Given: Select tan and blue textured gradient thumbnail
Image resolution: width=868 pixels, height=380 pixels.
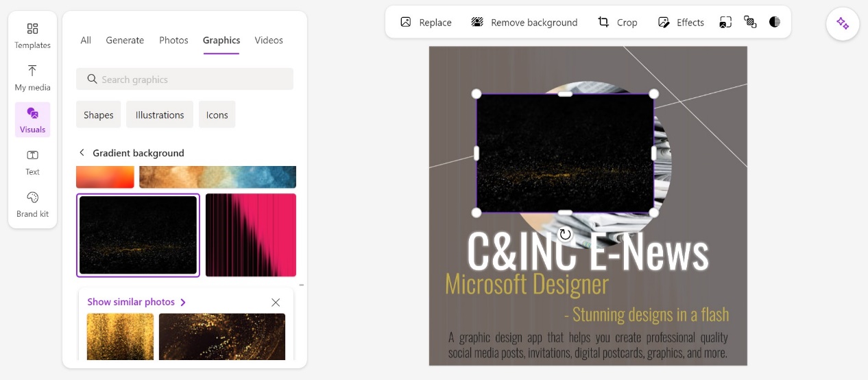Looking at the screenshot, I should [217, 177].
